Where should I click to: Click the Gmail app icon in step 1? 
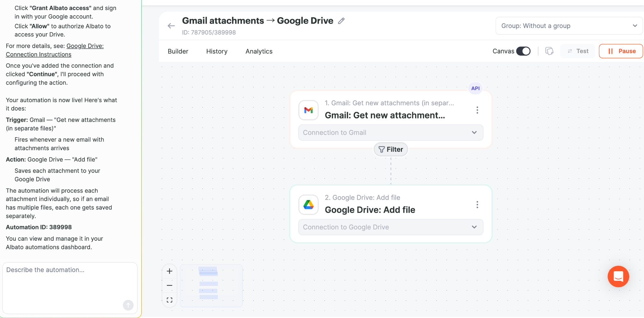click(x=308, y=110)
